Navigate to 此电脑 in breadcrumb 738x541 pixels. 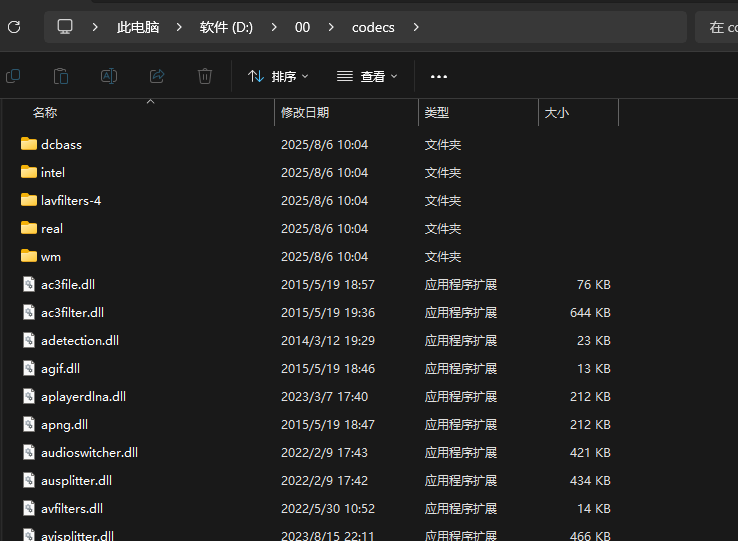pyautogui.click(x=138, y=27)
